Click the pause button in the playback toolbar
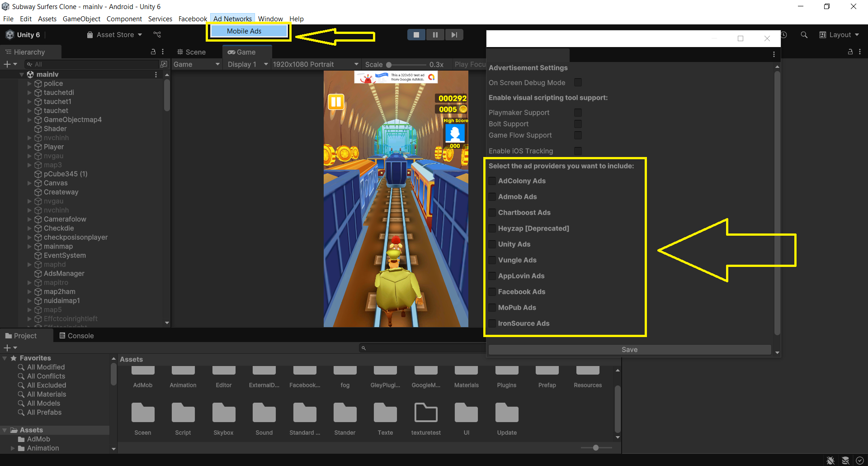868x466 pixels. (x=435, y=34)
